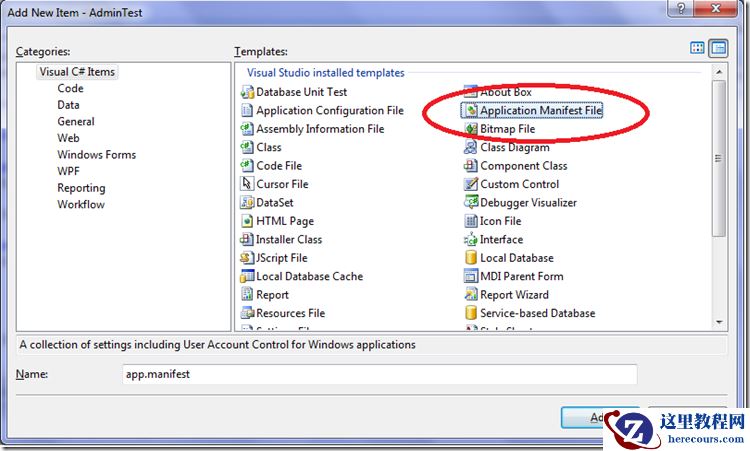
Task: Click the JScript File template icon
Action: (x=247, y=258)
